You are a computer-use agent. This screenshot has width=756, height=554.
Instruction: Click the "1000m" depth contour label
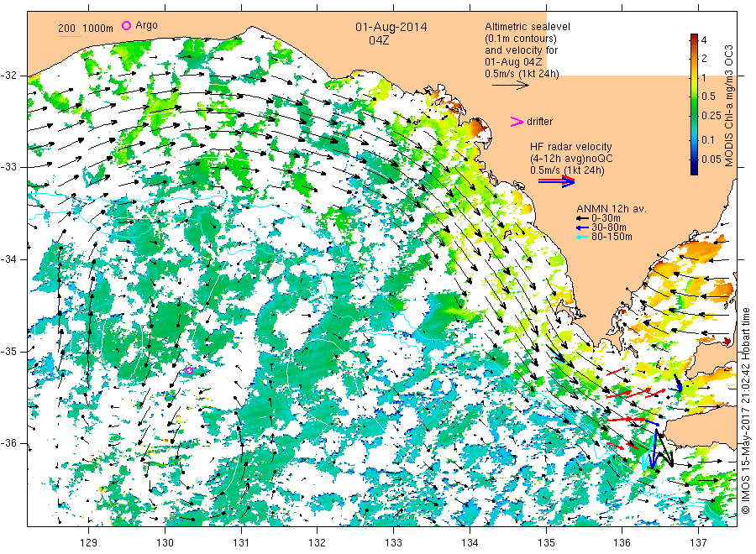coord(98,29)
